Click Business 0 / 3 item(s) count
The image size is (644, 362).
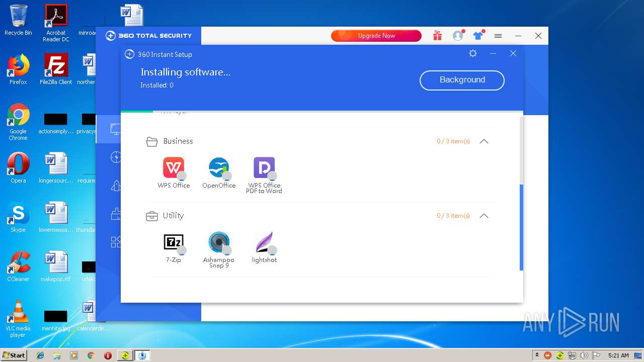pyautogui.click(x=453, y=141)
